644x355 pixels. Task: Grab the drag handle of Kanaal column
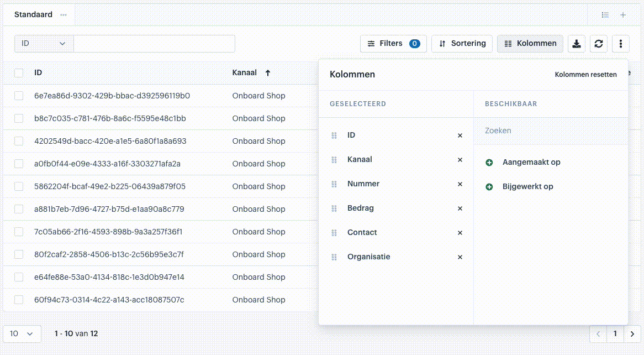pos(334,160)
